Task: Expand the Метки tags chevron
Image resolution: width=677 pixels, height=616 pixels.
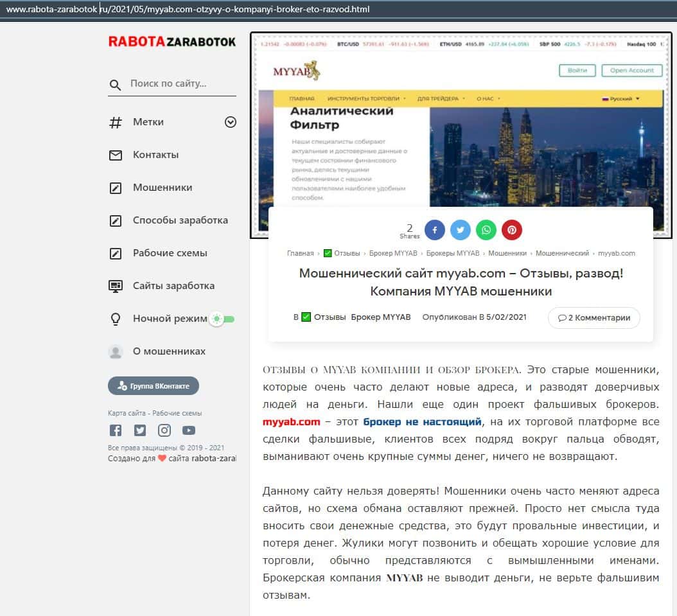Action: [230, 122]
